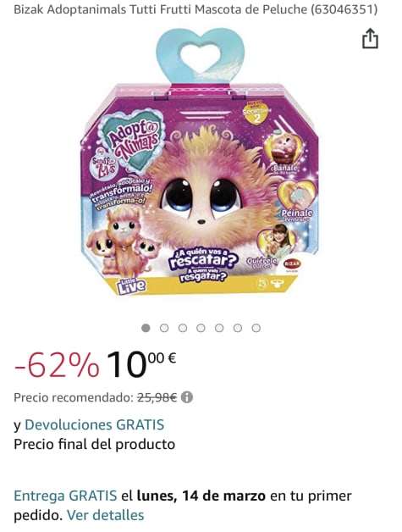The height and width of the screenshot is (532, 402).
Task: Click the struck-through 25,98€ recommended price
Action: (x=157, y=397)
